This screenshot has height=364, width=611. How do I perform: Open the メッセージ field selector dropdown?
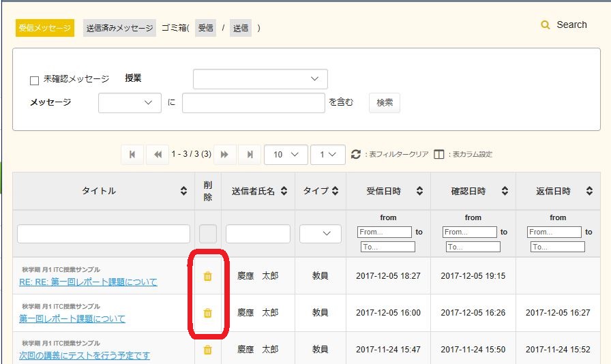click(130, 102)
